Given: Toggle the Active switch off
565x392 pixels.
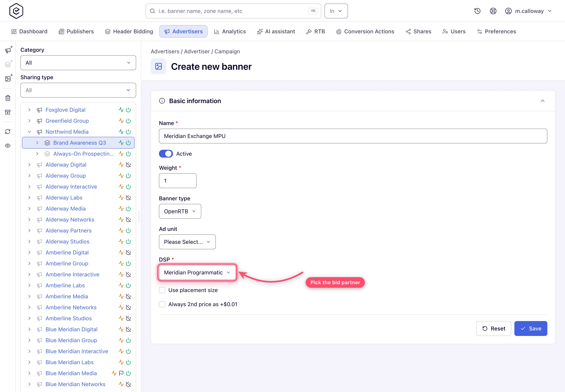Looking at the screenshot, I should (x=166, y=154).
